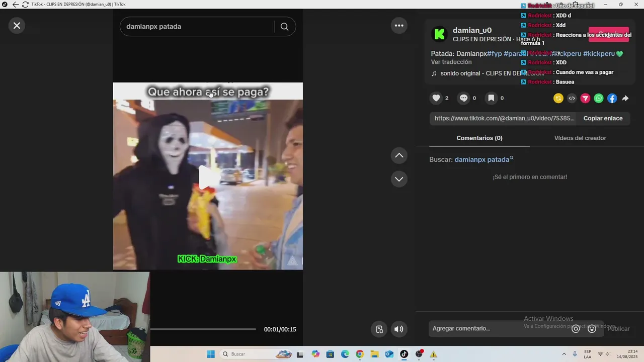The height and width of the screenshot is (362, 644).
Task: Open Microsoft Store from the taskbar
Action: coord(330,354)
